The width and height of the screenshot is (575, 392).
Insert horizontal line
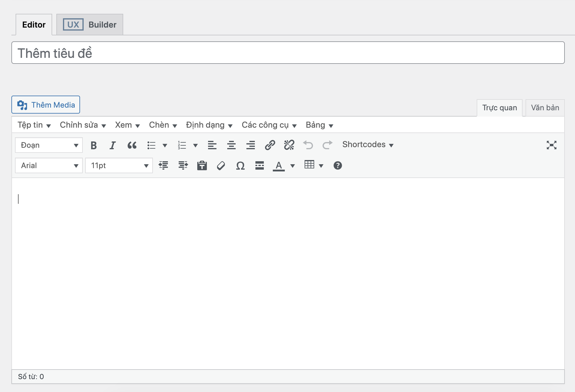click(x=259, y=166)
